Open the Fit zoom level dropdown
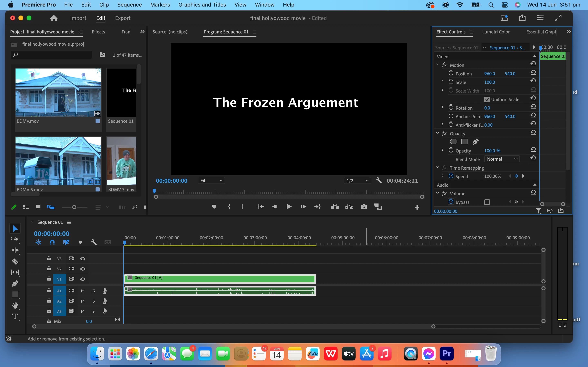Image resolution: width=588 pixels, height=367 pixels. pos(211,181)
